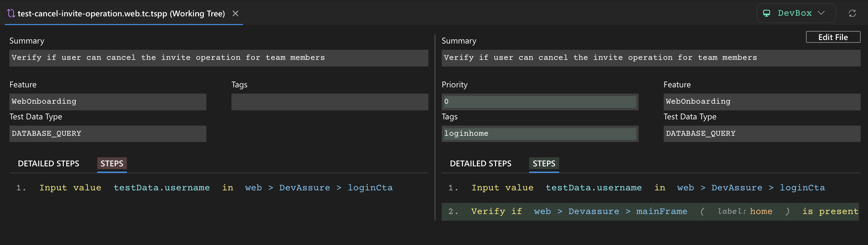Select step 2 Verify if mainFrame present
This screenshot has width=868, height=245.
(650, 212)
